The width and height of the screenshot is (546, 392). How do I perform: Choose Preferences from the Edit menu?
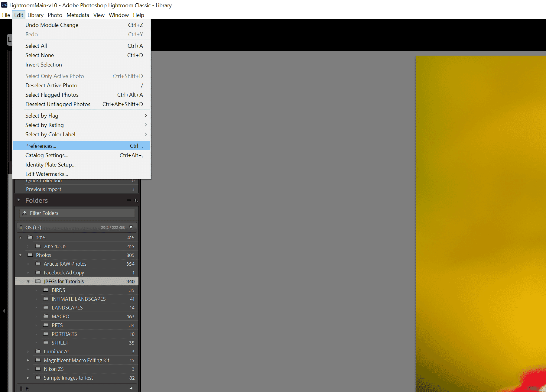(x=41, y=145)
